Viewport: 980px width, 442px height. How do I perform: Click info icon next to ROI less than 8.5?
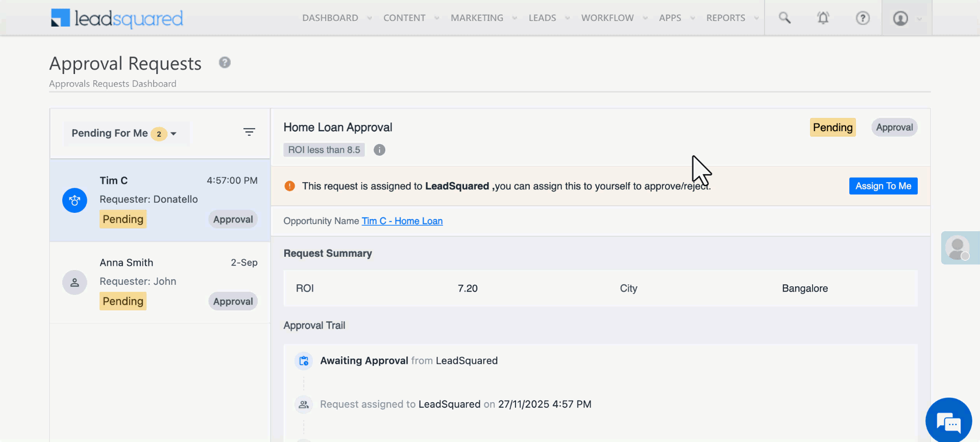[x=379, y=150]
